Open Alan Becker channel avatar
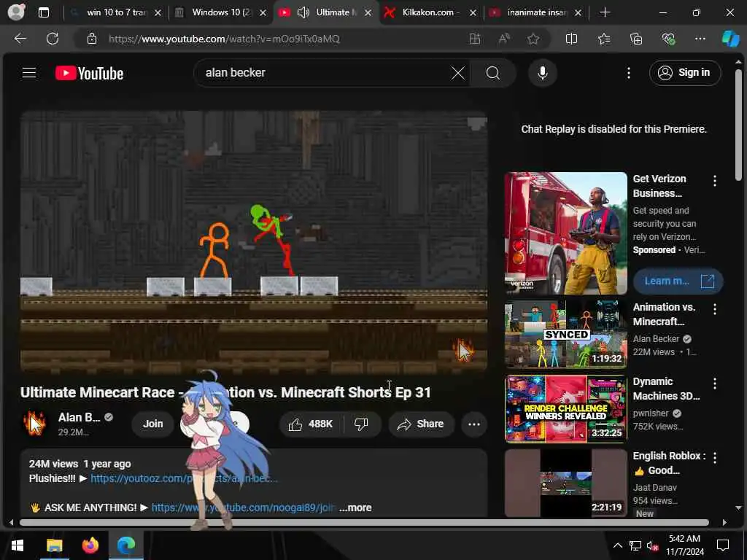The height and width of the screenshot is (560, 747). [x=34, y=423]
